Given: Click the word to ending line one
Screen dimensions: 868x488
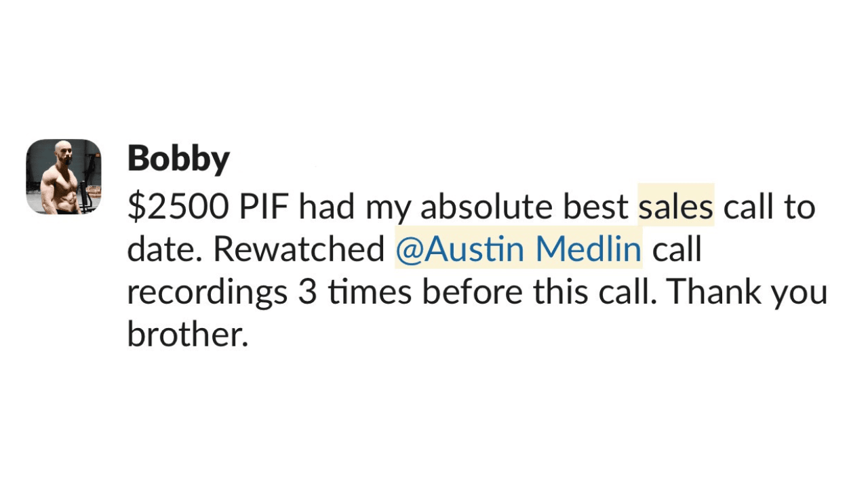Looking at the screenshot, I should point(800,207).
